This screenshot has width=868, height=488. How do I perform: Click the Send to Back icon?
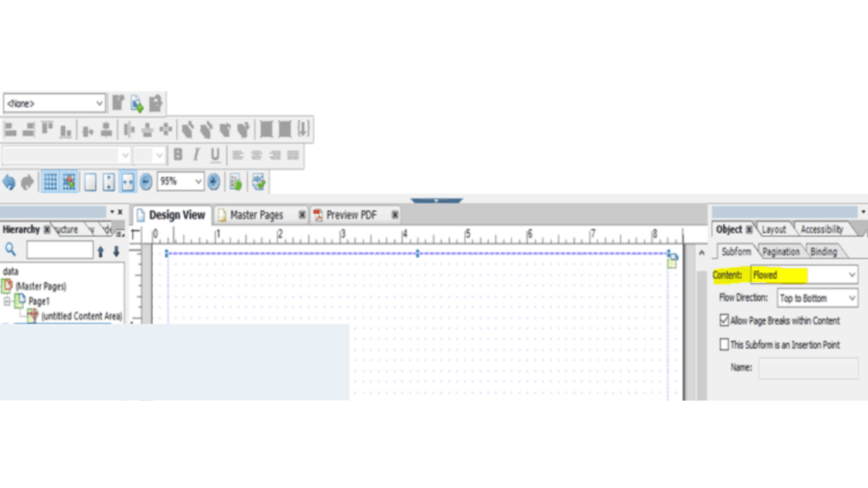207,130
